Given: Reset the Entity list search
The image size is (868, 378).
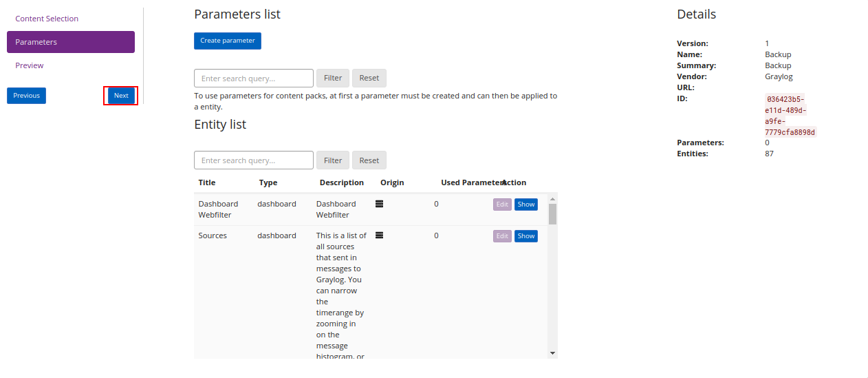Looking at the screenshot, I should point(369,160).
